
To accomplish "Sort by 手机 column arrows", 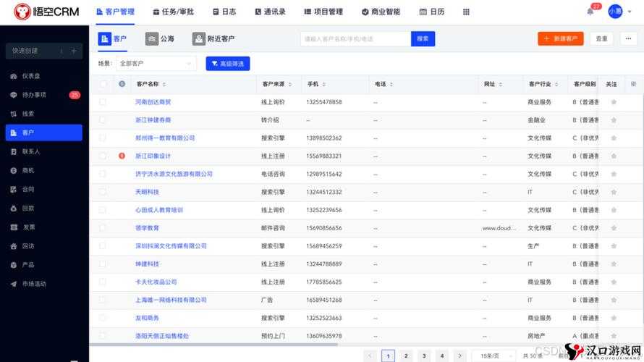I will tap(324, 84).
